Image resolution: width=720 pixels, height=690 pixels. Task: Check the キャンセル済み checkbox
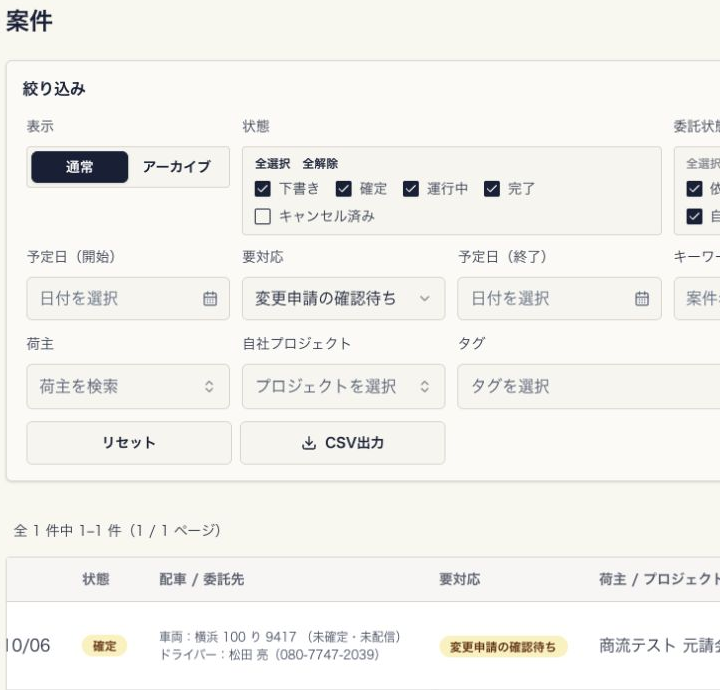[x=263, y=216]
